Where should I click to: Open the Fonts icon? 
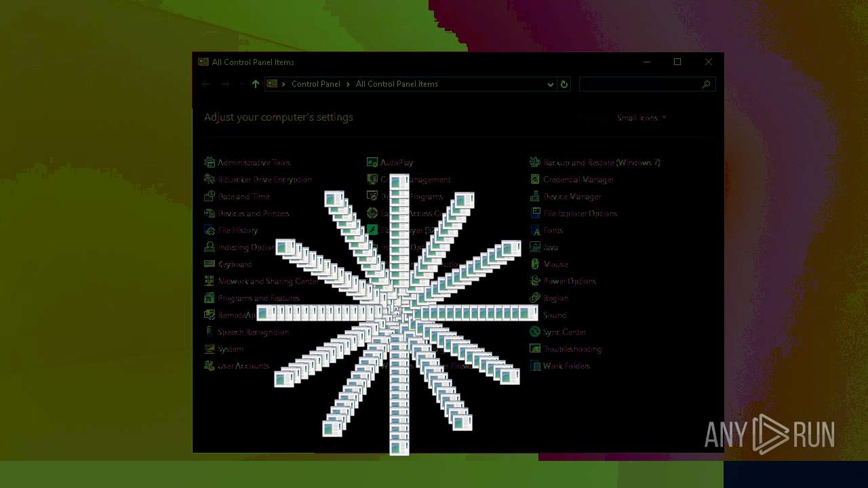click(x=535, y=230)
